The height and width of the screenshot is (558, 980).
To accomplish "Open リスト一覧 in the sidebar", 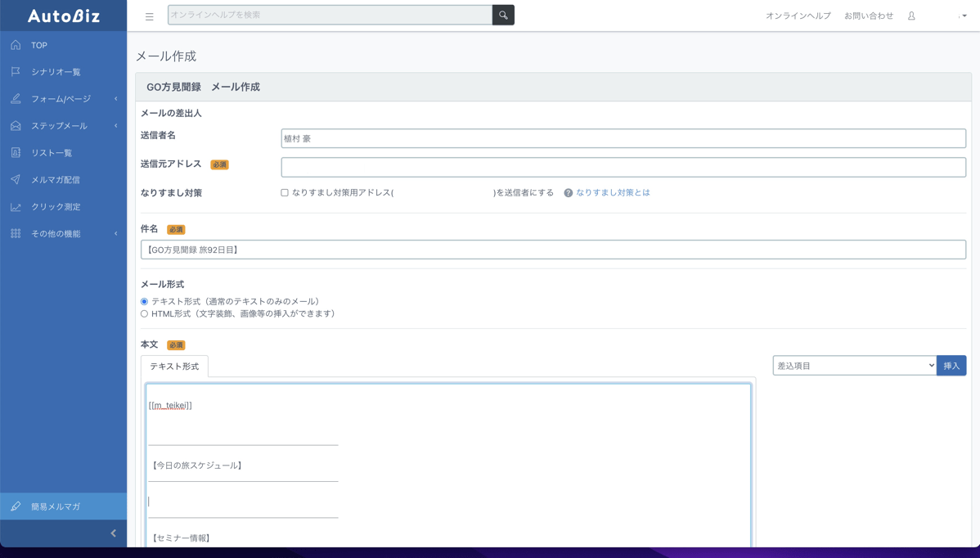I will click(x=63, y=152).
